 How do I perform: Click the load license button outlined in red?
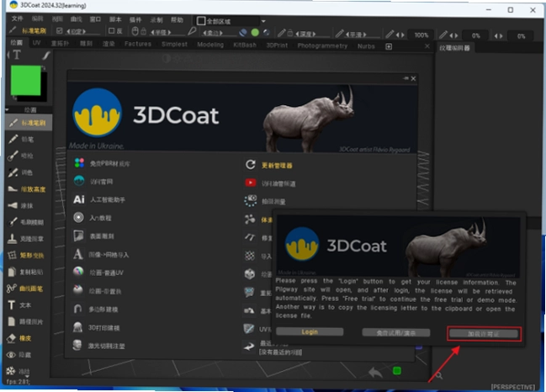pyautogui.click(x=484, y=334)
